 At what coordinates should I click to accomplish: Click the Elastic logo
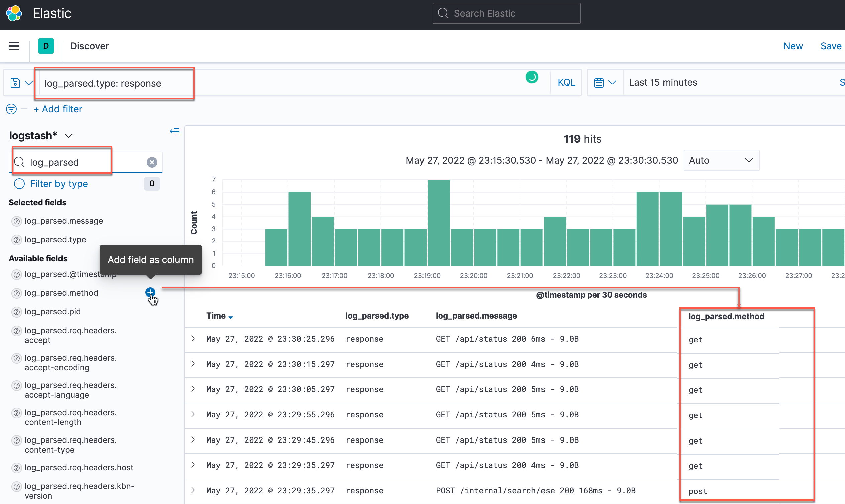tap(14, 13)
